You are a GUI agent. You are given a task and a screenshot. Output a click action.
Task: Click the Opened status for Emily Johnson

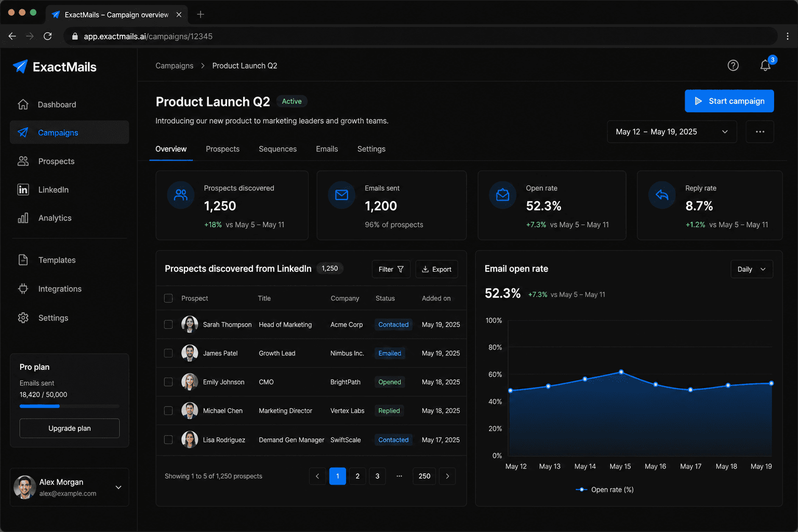(390, 382)
